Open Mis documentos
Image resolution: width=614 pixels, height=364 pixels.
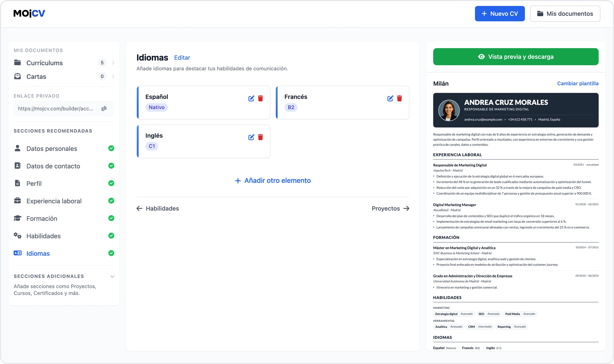coord(565,14)
